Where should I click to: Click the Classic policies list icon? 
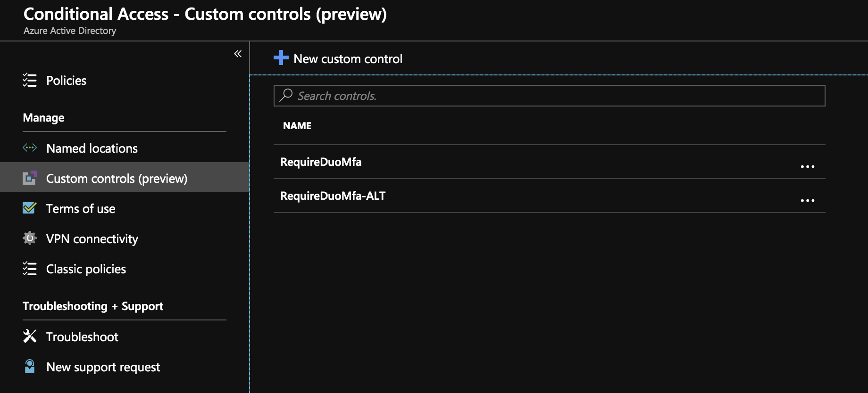tap(29, 269)
